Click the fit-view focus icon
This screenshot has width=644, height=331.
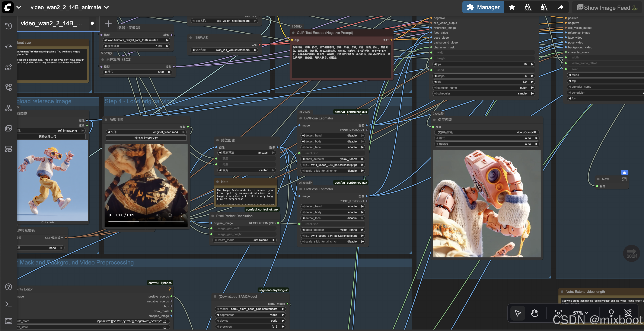(558, 313)
